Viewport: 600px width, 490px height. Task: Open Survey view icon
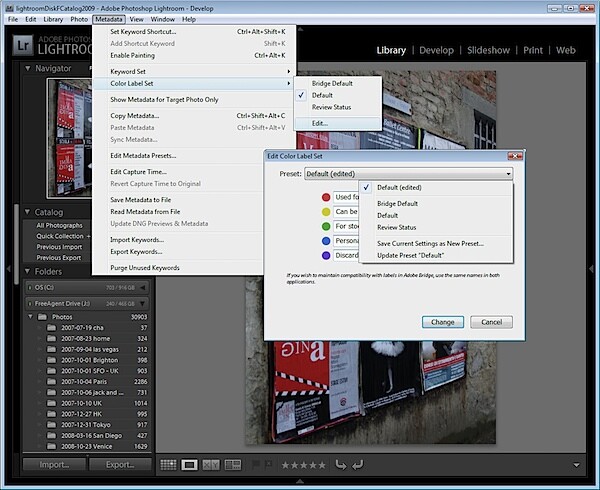(233, 465)
